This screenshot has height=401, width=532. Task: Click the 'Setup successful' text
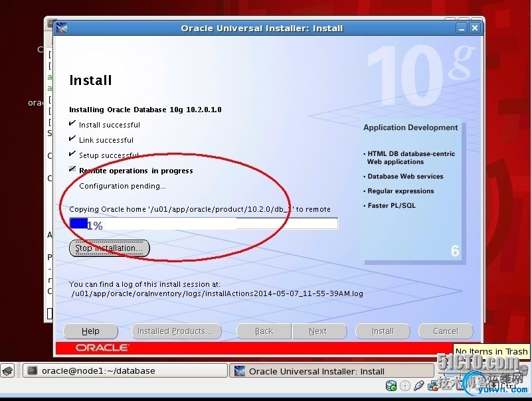pyautogui.click(x=109, y=155)
